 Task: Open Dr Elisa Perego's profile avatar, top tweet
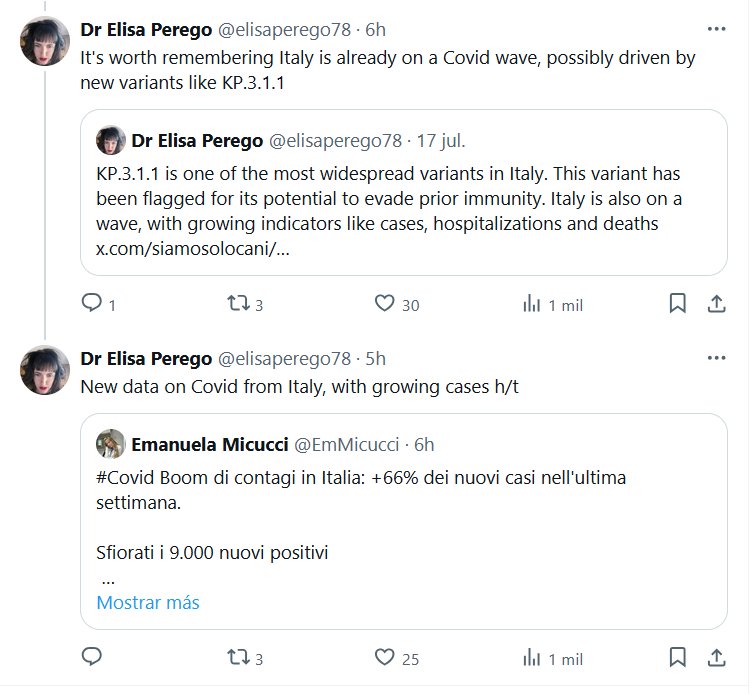coord(45,43)
